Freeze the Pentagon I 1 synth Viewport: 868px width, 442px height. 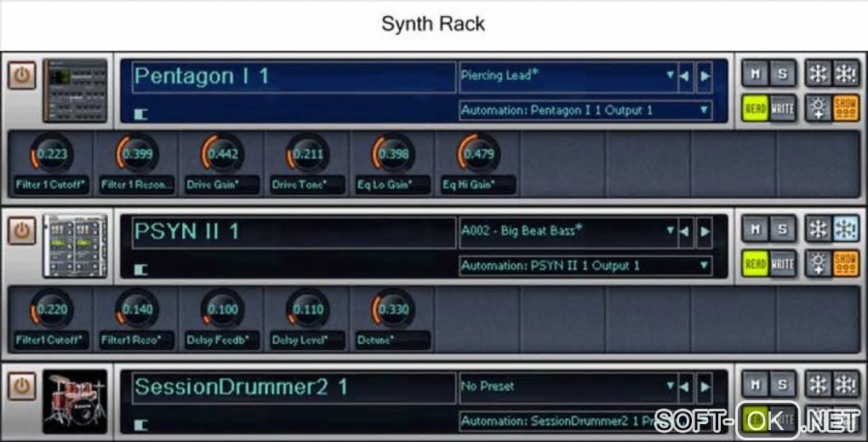point(818,73)
